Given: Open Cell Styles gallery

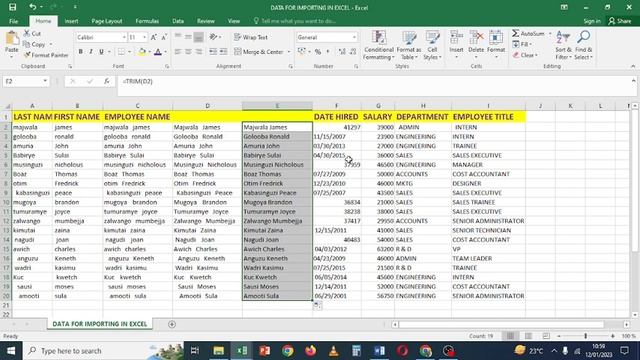Looking at the screenshot, I should (432, 45).
